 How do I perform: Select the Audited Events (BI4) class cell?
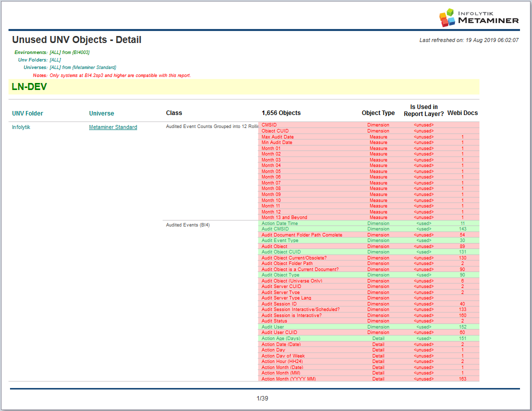[188, 224]
